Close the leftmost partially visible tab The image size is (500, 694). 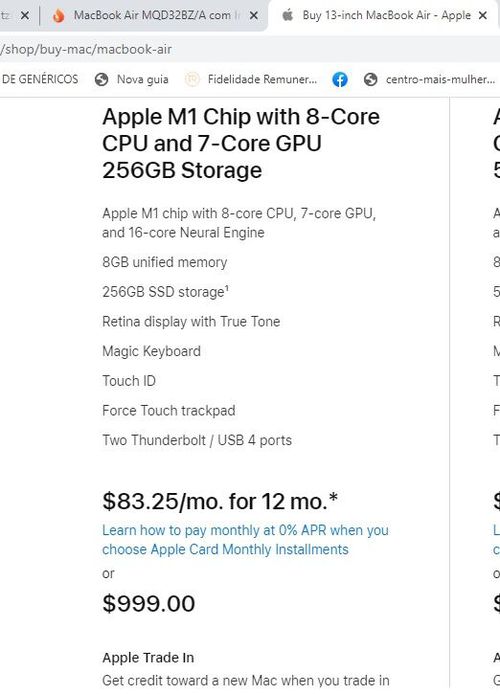(25, 15)
